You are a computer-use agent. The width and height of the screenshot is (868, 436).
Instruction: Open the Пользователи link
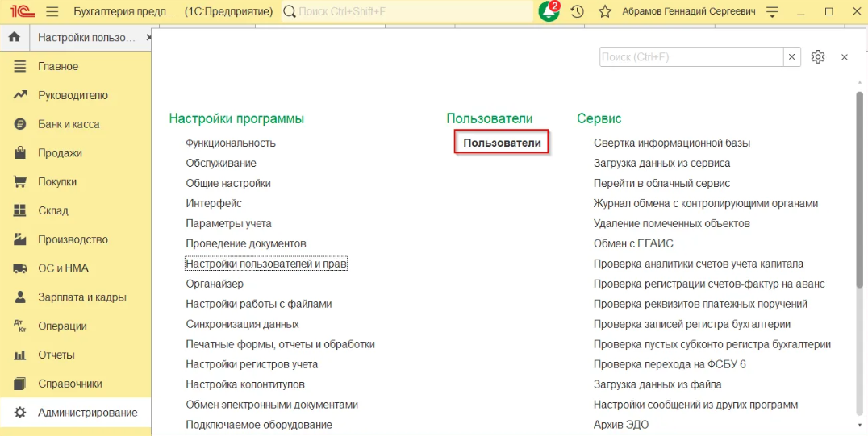point(502,143)
